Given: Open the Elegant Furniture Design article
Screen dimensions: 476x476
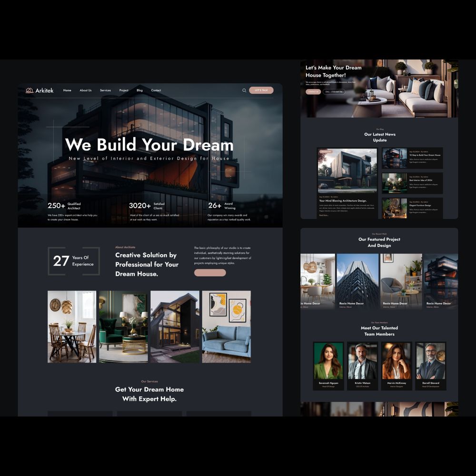Looking at the screenshot, I should click(420, 206).
